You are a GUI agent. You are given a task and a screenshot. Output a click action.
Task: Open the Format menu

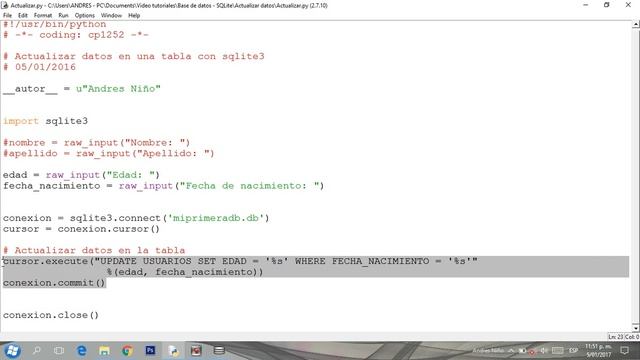point(43,16)
